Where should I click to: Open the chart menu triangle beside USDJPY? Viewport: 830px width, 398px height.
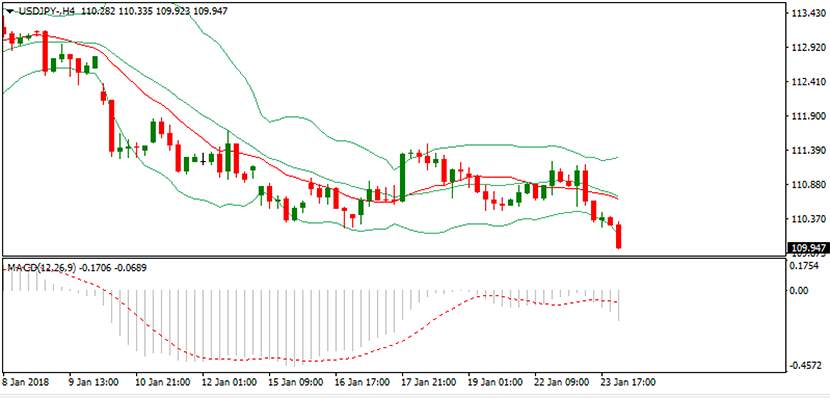coord(10,11)
